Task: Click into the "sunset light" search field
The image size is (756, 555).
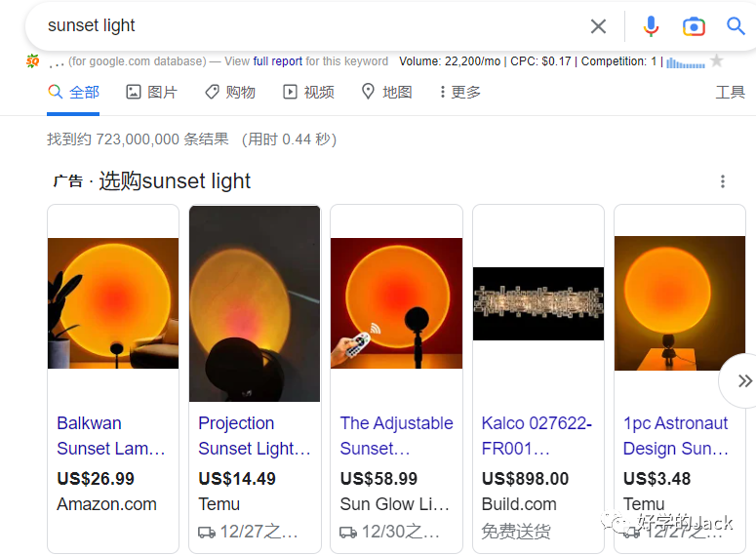Action: click(x=293, y=26)
